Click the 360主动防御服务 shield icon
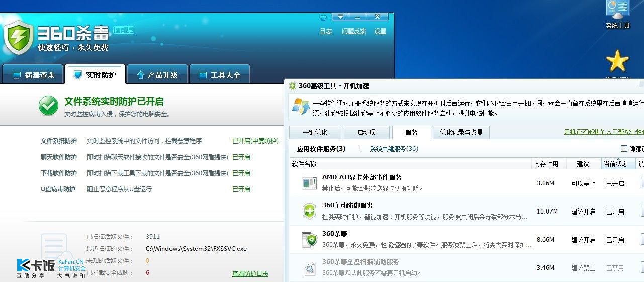 pyautogui.click(x=309, y=211)
